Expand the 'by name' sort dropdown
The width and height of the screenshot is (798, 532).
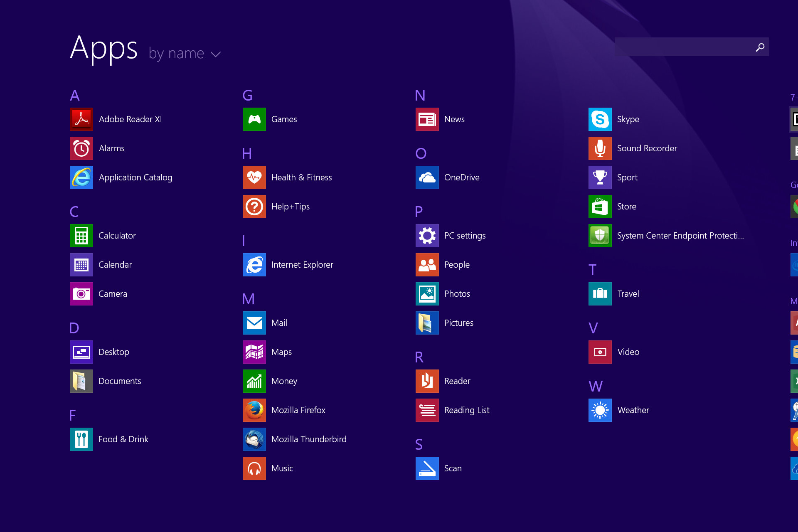pos(185,54)
